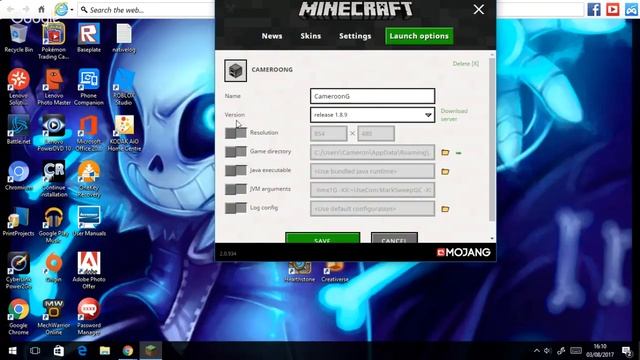Open the Action Center notifications icon
The image size is (640, 360).
point(627,351)
